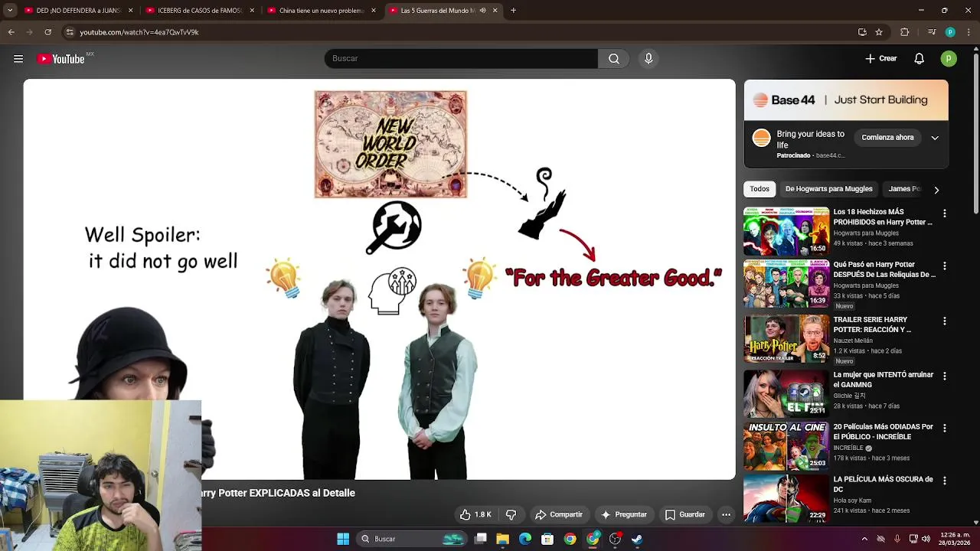
Task: Click the browser address bar URL
Action: point(139,32)
